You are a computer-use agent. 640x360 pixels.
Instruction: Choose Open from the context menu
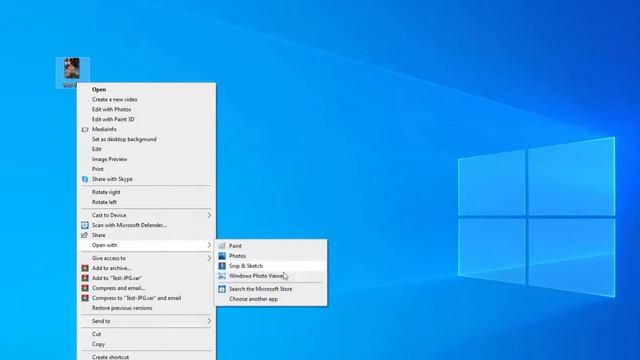click(x=146, y=89)
